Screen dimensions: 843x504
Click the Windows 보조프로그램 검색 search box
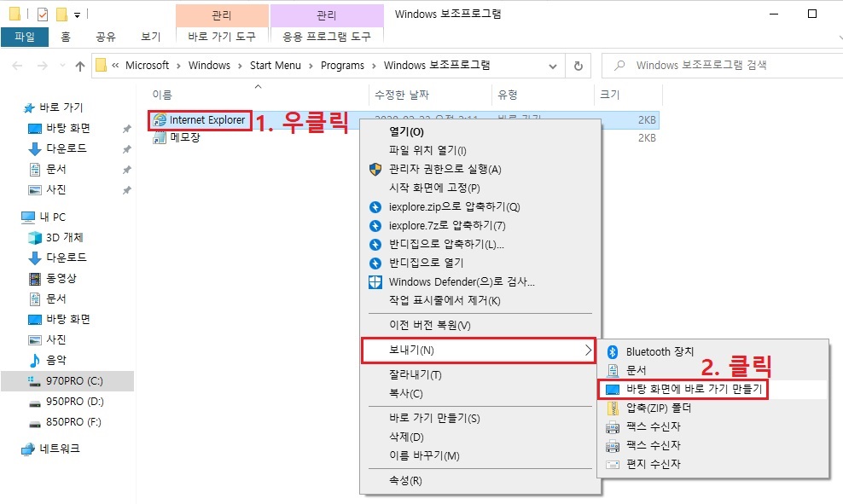pos(722,66)
